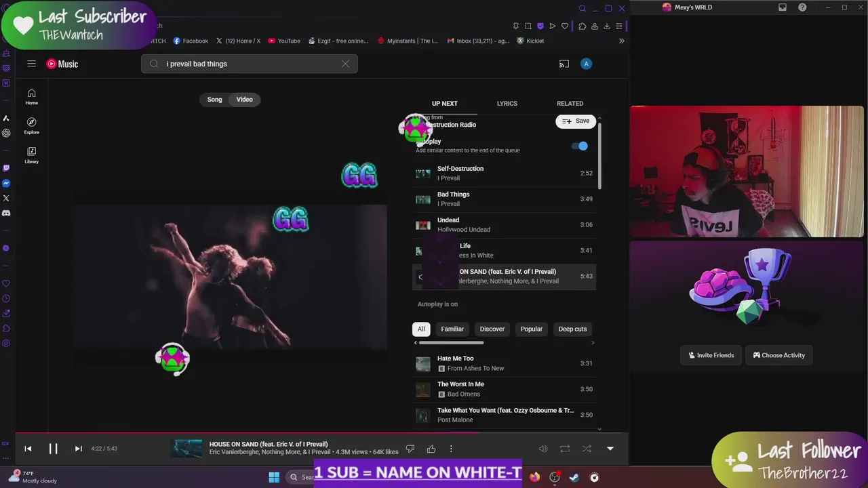Click the song progress bar
This screenshot has width=868, height=488.
point(322,433)
